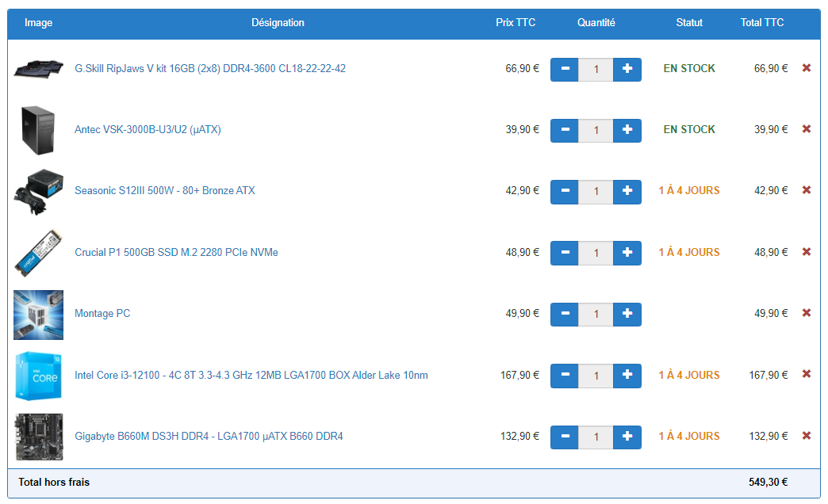Image resolution: width=828 pixels, height=504 pixels.
Task: Open Montage PC service link
Action: pyautogui.click(x=102, y=314)
